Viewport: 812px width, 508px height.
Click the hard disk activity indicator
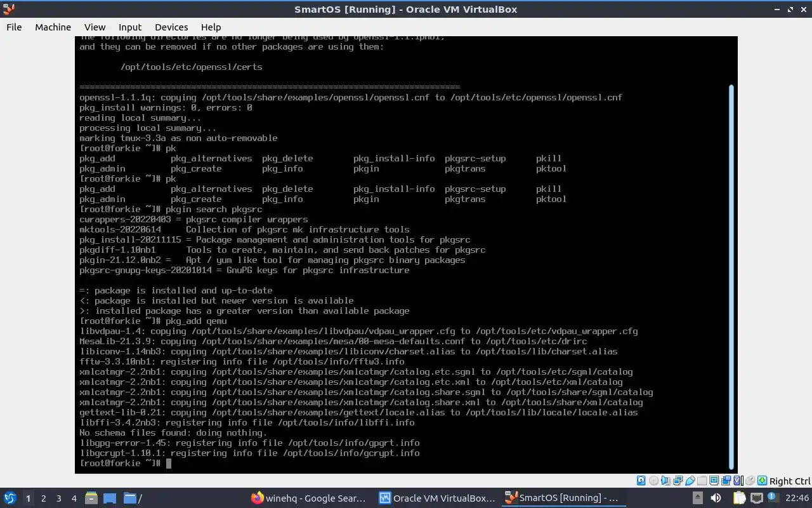tap(641, 481)
